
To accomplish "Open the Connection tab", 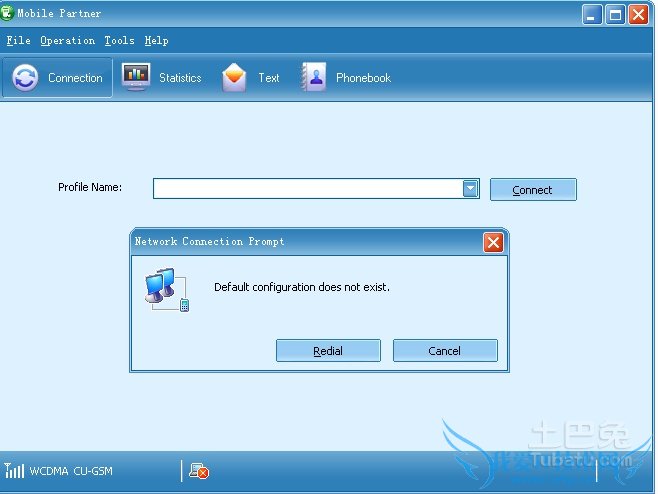I will 57,78.
